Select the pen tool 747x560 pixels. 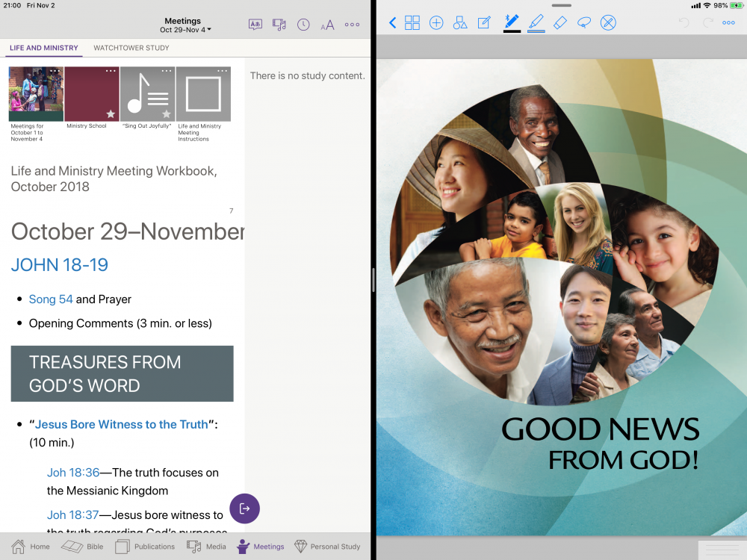pyautogui.click(x=512, y=22)
